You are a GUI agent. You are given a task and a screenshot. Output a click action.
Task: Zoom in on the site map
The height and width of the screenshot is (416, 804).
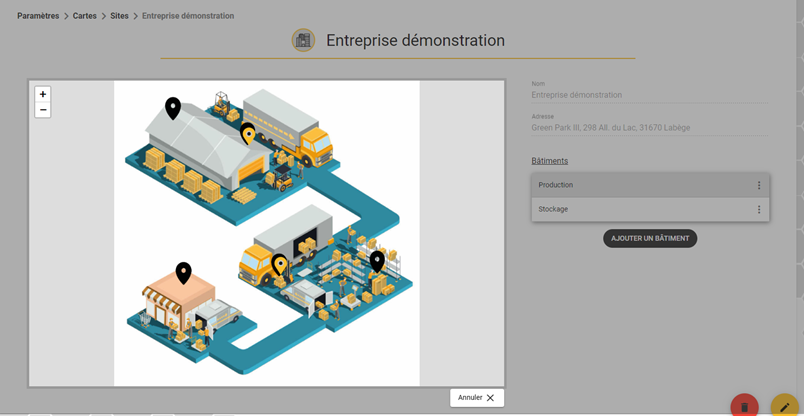coord(43,94)
